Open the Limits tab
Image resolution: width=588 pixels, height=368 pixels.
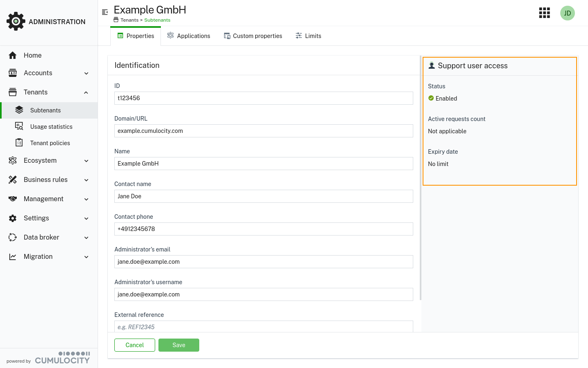[308, 36]
